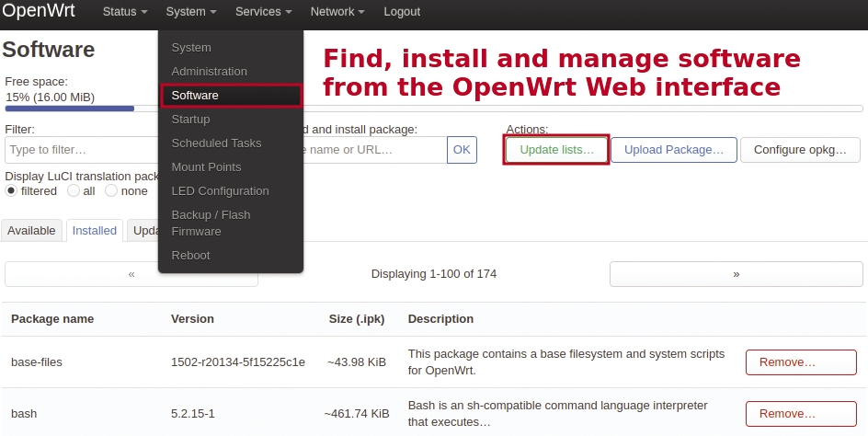Click the ~43.98 KiB size cell
This screenshot has width=868, height=436.
tap(357, 361)
